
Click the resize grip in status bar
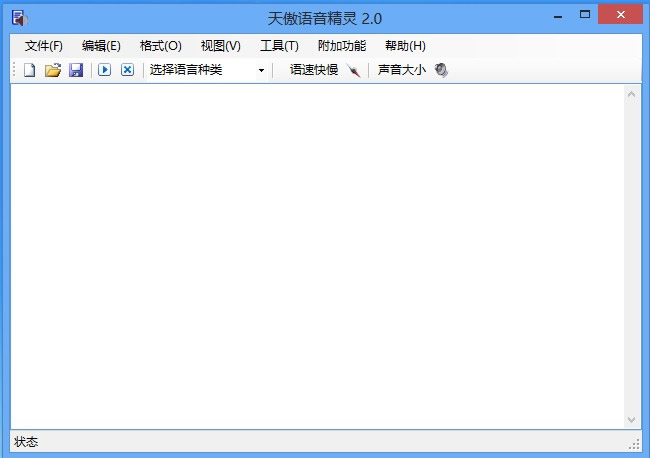click(634, 444)
